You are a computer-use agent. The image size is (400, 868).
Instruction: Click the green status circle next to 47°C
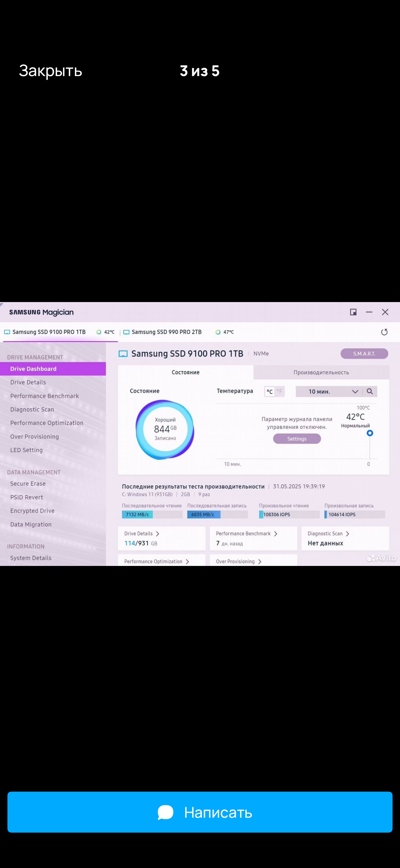[x=218, y=332]
